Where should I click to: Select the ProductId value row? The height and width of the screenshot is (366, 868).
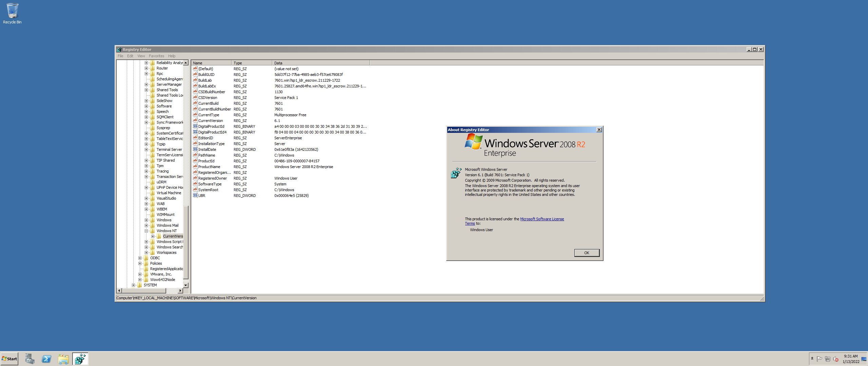point(280,161)
